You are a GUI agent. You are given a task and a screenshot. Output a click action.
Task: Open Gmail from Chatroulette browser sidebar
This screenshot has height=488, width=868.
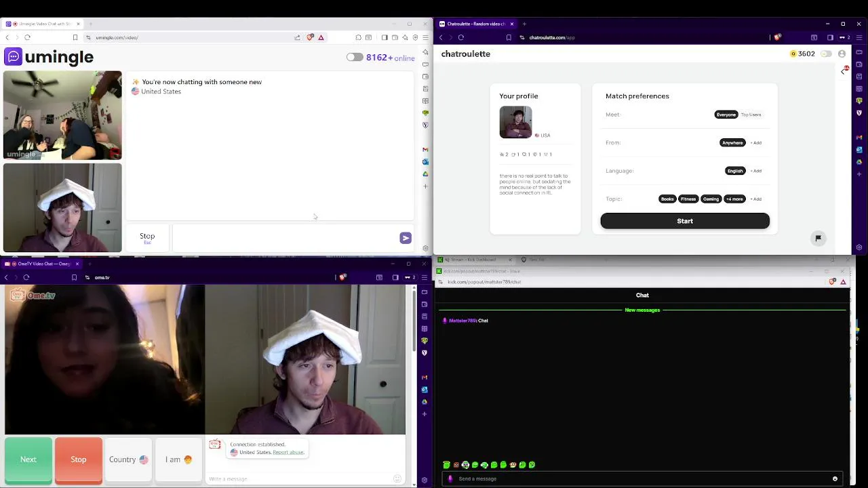tap(859, 138)
